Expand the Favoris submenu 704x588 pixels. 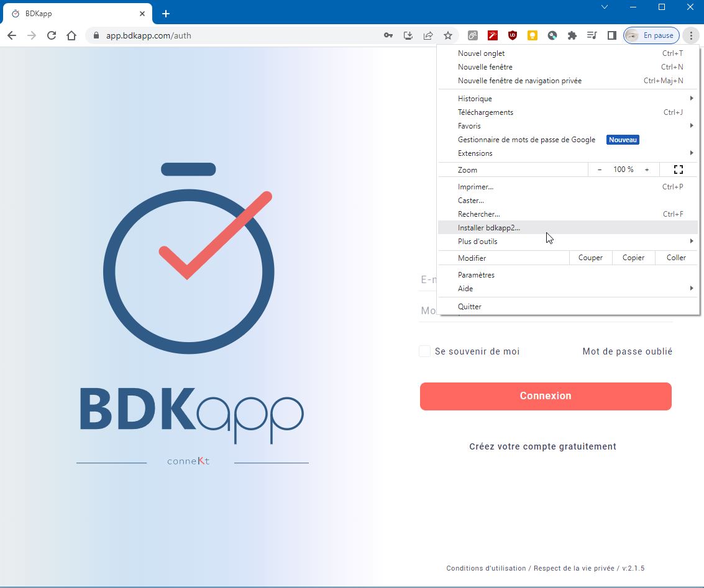click(x=569, y=125)
